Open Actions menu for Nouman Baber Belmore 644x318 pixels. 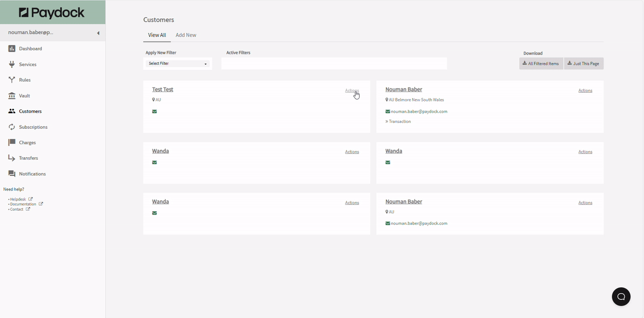pyautogui.click(x=585, y=91)
